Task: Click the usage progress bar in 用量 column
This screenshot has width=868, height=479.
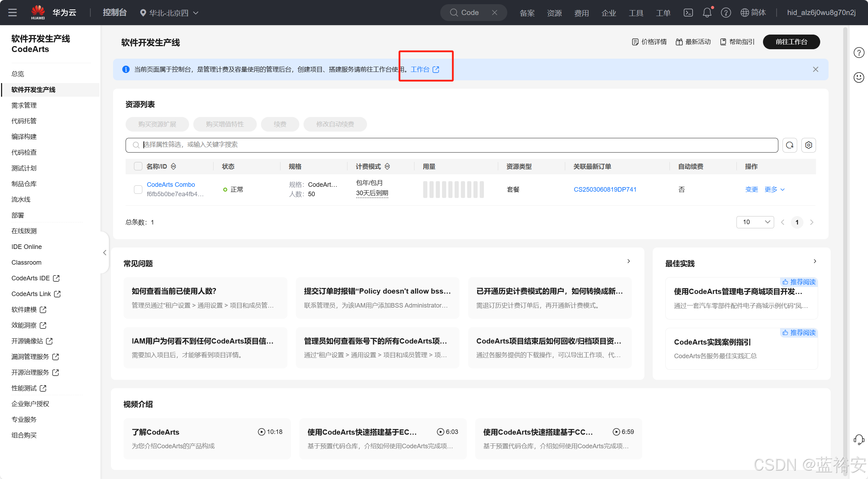Action: pyautogui.click(x=453, y=189)
